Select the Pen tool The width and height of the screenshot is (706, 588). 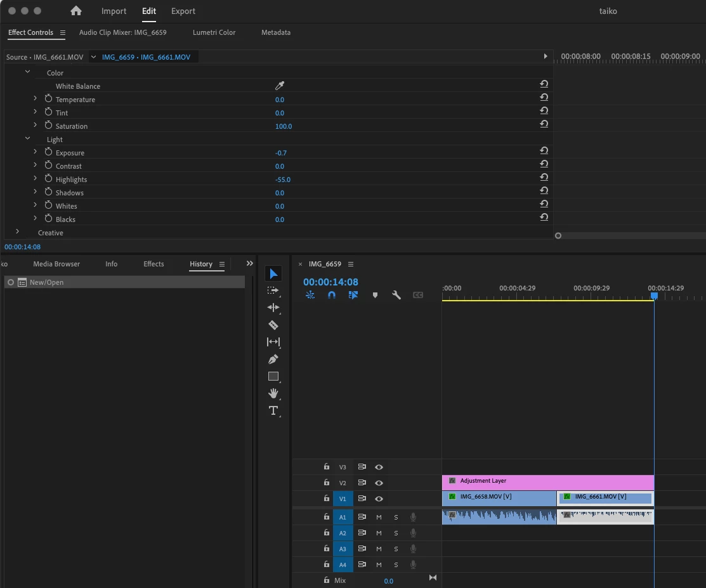[273, 359]
